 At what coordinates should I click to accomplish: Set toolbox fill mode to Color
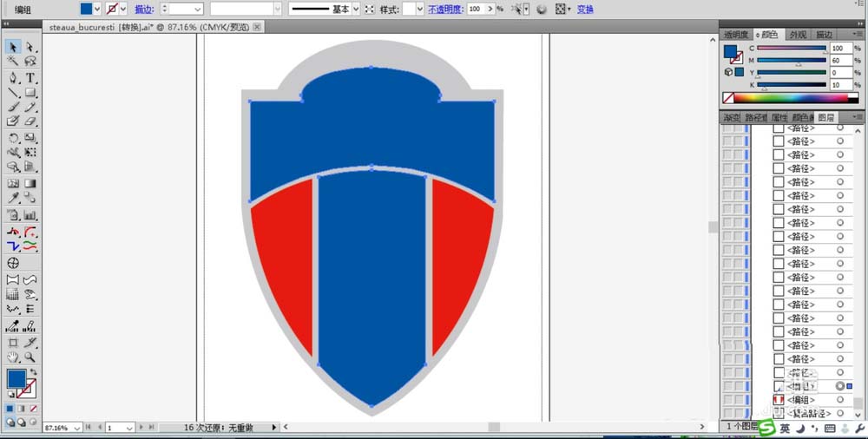[x=10, y=409]
